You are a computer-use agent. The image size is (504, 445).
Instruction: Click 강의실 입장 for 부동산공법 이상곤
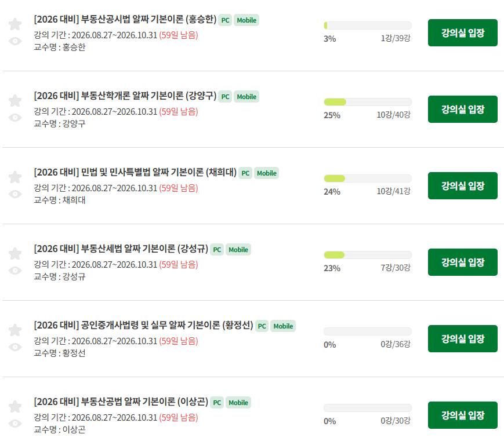pyautogui.click(x=463, y=415)
